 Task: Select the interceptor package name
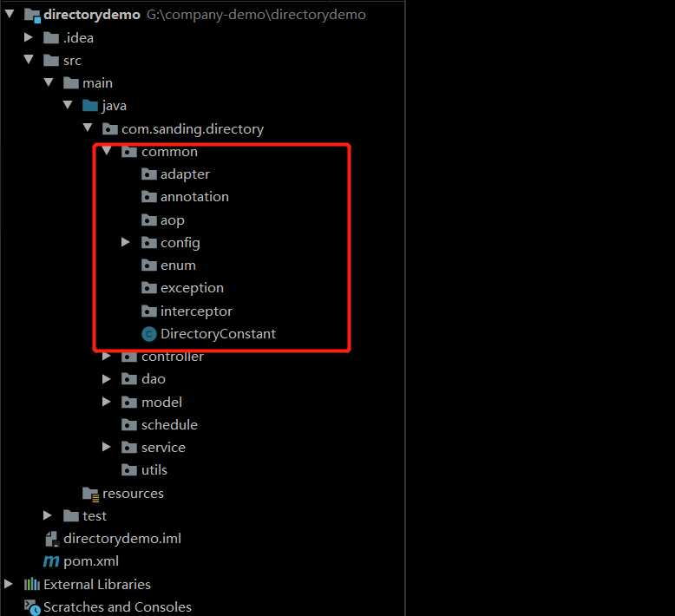pyautogui.click(x=196, y=311)
